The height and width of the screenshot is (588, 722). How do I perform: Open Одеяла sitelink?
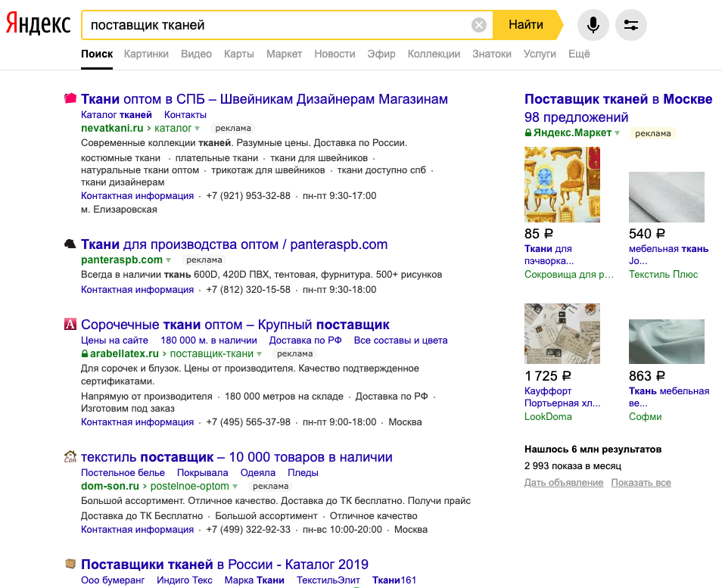pos(258,472)
